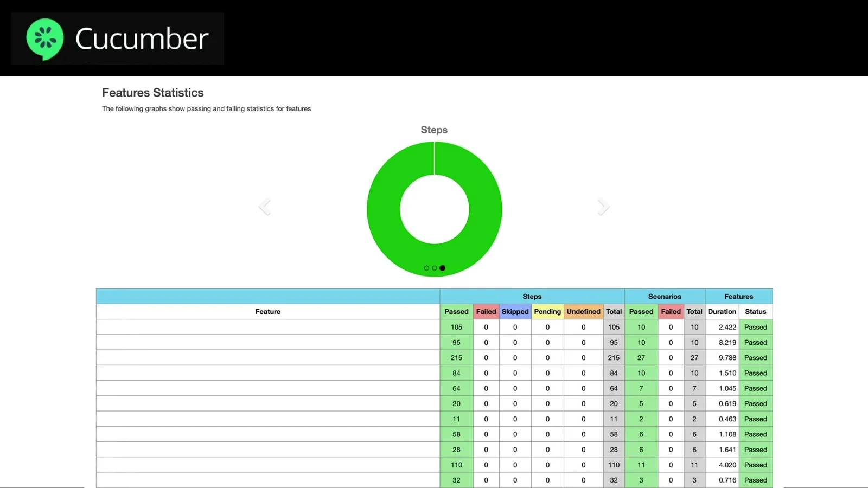Click the Steps chart title
The height and width of the screenshot is (488, 868).
434,130
